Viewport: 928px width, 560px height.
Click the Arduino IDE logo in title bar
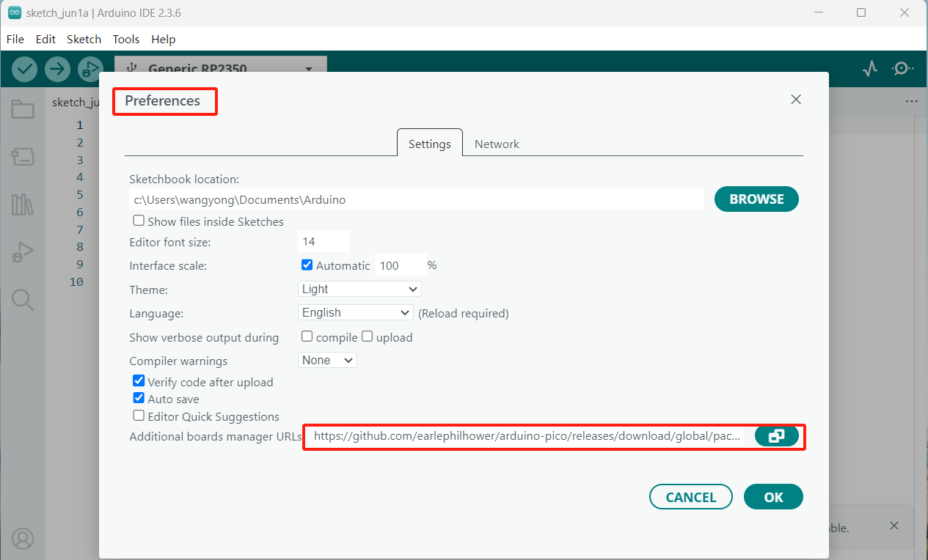coord(14,12)
